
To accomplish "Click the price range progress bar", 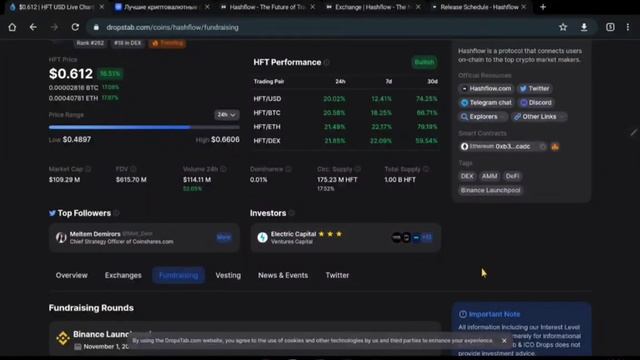I will (144, 127).
